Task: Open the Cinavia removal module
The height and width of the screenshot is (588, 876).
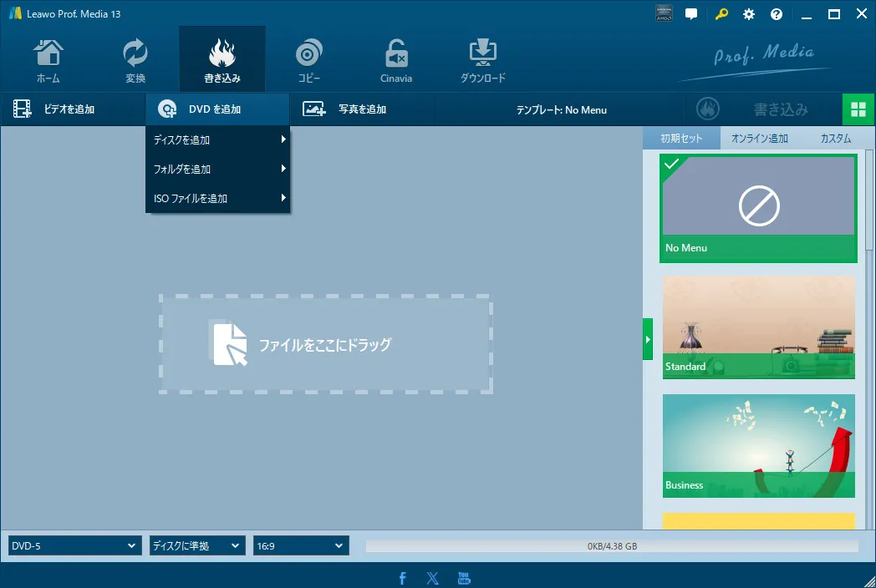Action: pyautogui.click(x=396, y=60)
